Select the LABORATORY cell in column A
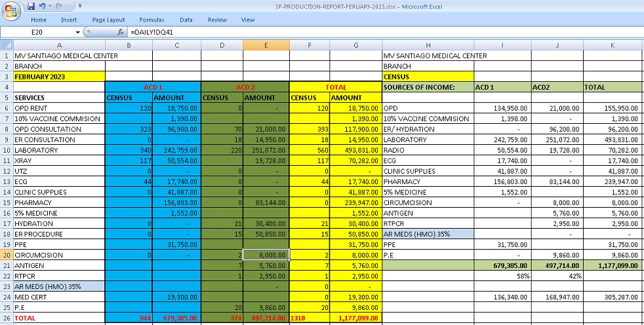 (59, 150)
